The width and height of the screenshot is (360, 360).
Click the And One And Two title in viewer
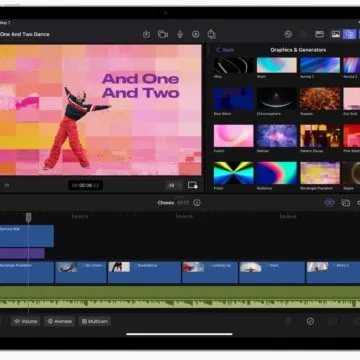[141, 86]
